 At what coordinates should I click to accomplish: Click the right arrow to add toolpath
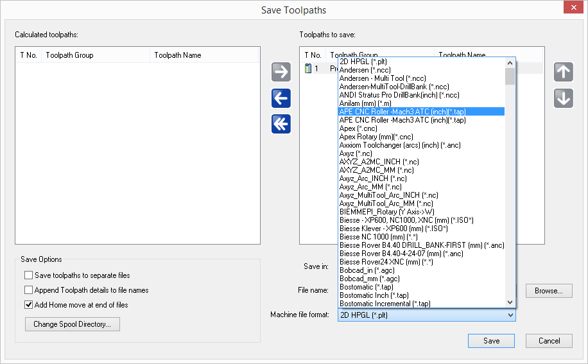click(x=281, y=72)
